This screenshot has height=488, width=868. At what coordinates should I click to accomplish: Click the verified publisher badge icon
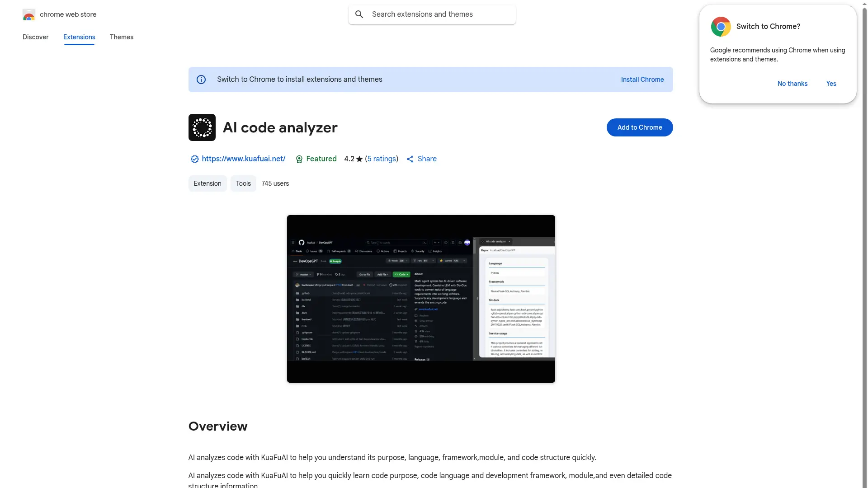coord(194,159)
